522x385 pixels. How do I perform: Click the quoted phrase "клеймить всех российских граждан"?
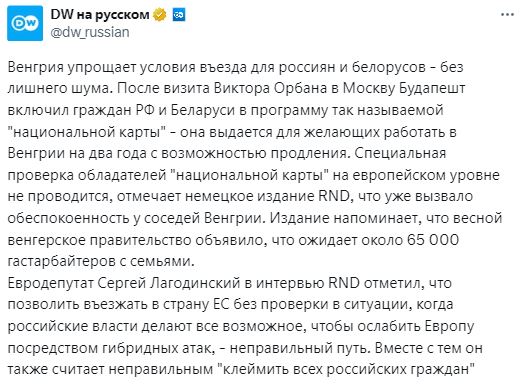coord(346,370)
